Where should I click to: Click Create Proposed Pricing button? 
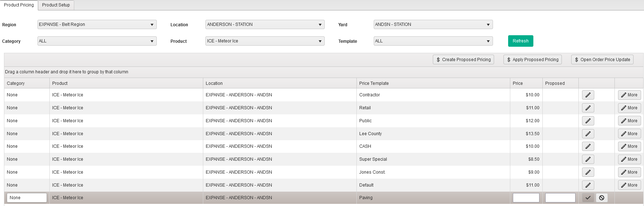[x=463, y=60]
